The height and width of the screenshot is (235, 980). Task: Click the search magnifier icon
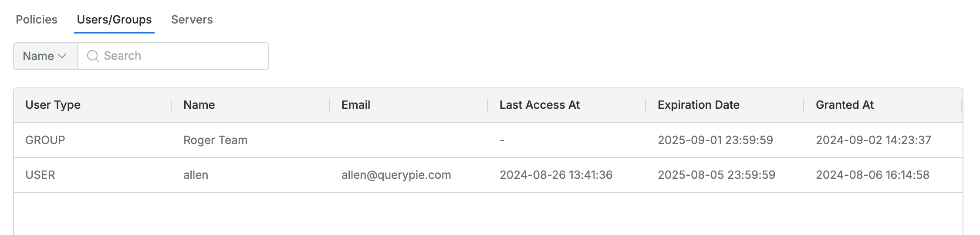click(93, 56)
